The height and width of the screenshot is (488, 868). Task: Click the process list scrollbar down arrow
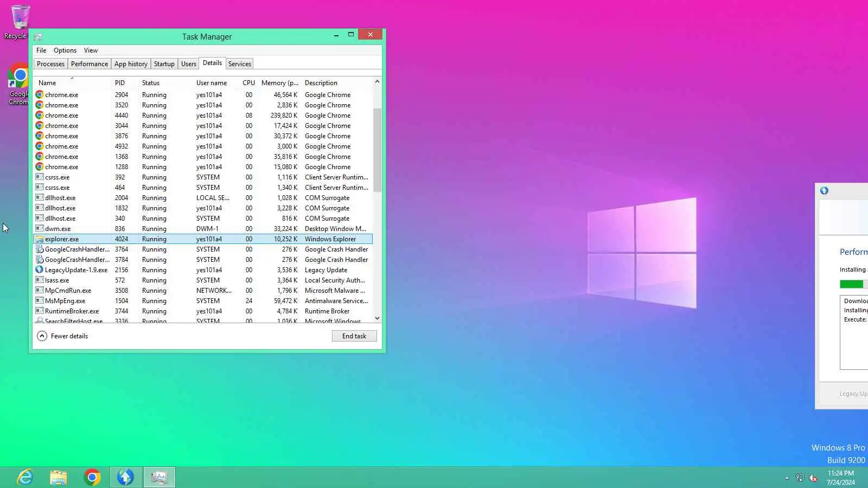(x=377, y=318)
